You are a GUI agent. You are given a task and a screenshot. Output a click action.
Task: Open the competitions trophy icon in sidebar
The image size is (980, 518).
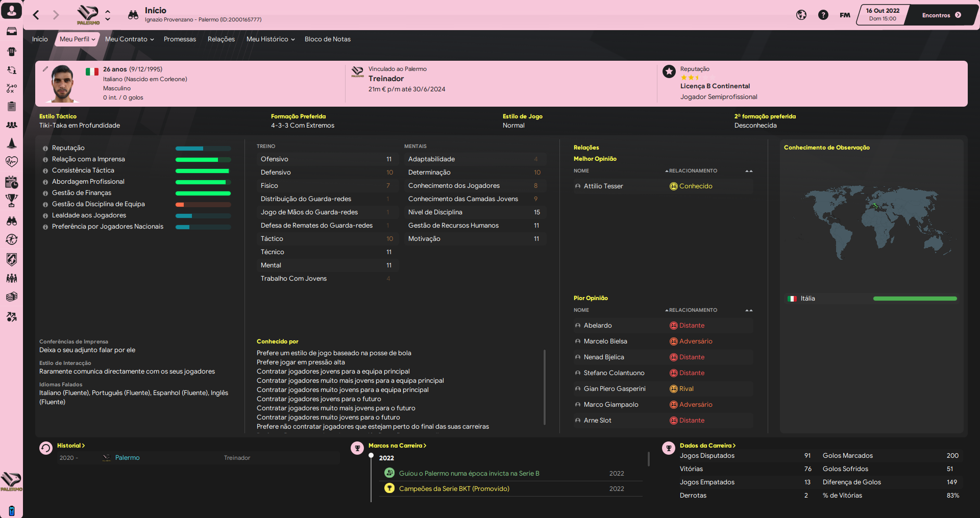(x=11, y=201)
